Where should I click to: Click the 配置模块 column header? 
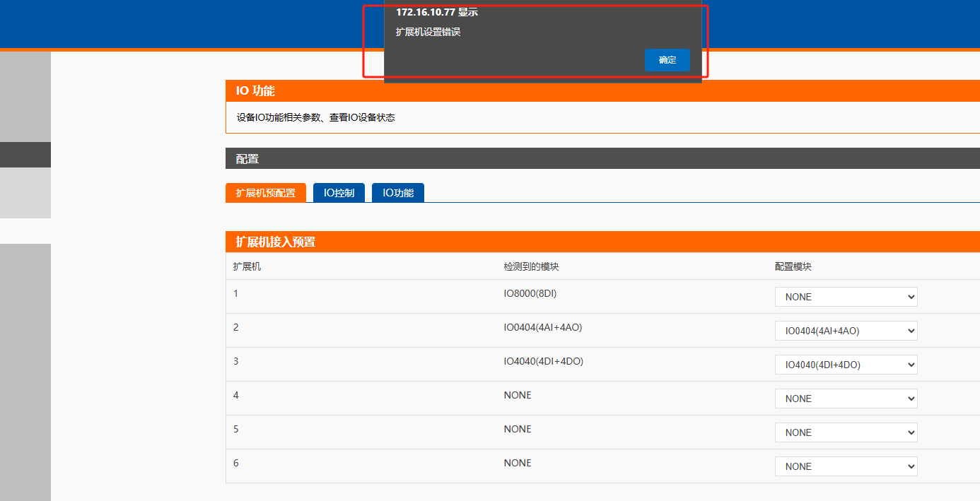tap(793, 267)
